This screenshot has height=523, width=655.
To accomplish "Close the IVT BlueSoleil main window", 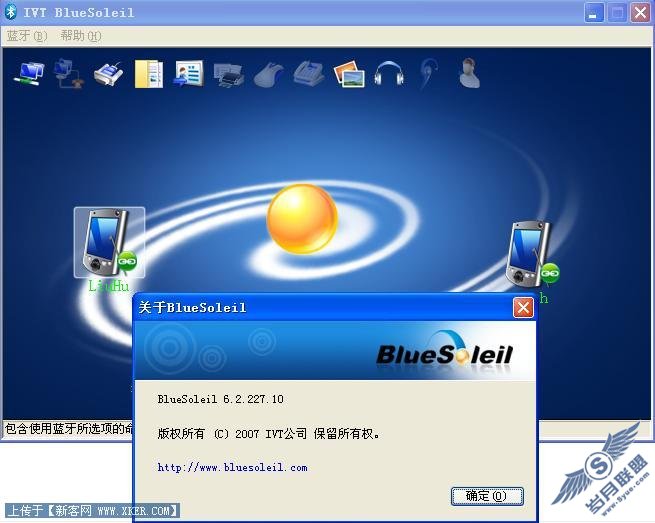I will [640, 13].
